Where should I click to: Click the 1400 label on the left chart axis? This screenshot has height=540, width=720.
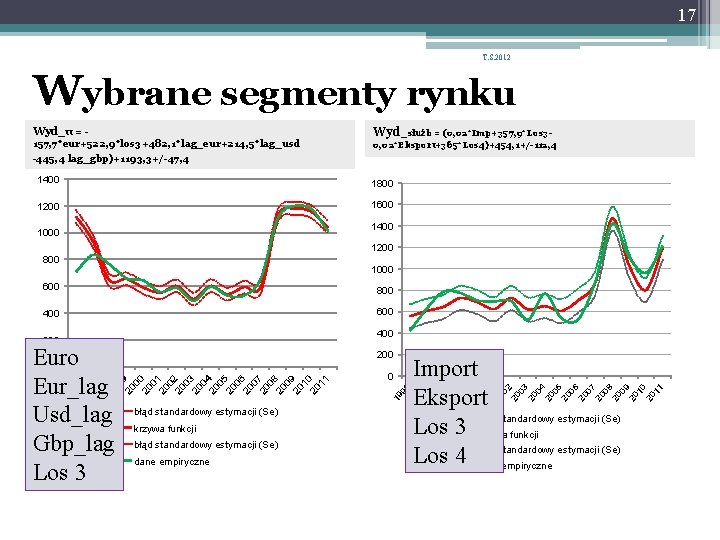(x=48, y=180)
